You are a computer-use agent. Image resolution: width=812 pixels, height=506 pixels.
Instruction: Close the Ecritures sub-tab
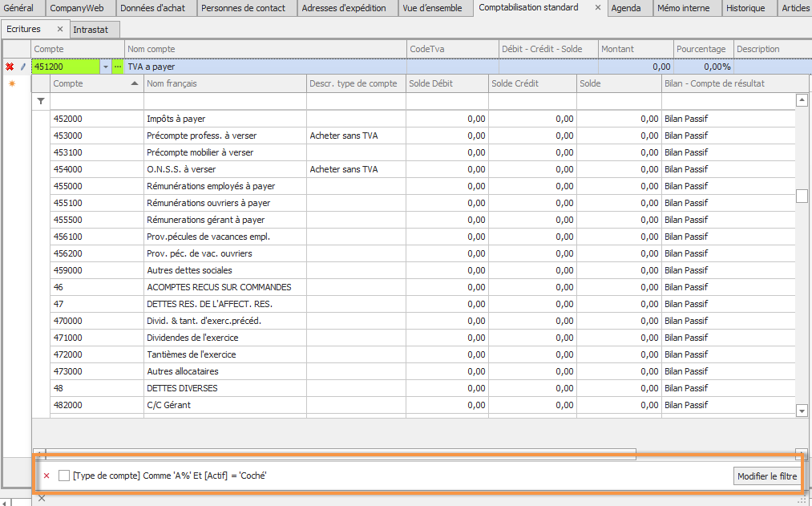[60, 29]
